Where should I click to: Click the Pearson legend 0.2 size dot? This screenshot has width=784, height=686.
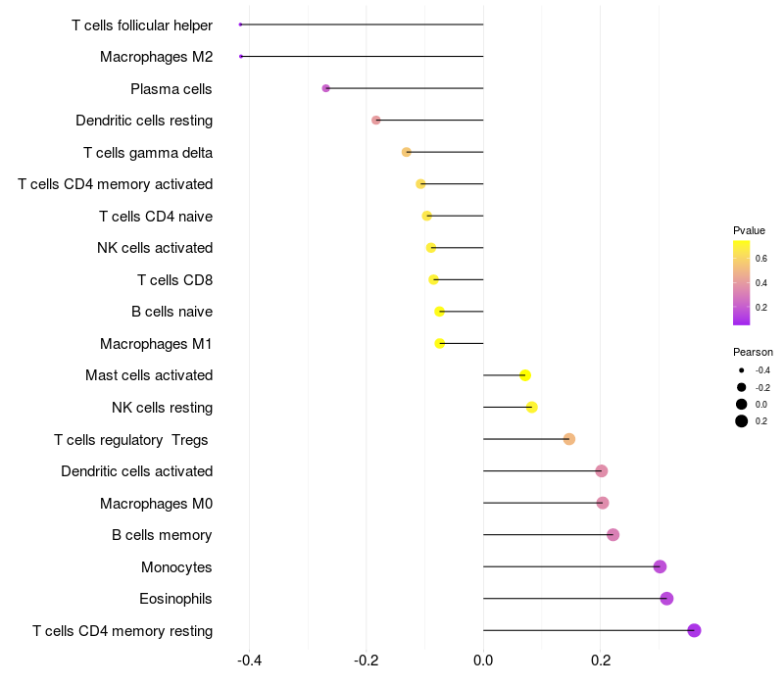coord(742,421)
